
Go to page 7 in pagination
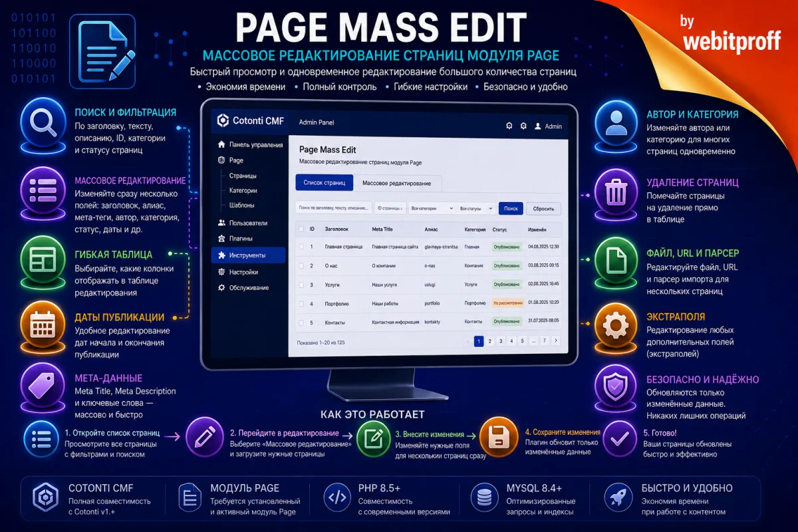(x=544, y=341)
